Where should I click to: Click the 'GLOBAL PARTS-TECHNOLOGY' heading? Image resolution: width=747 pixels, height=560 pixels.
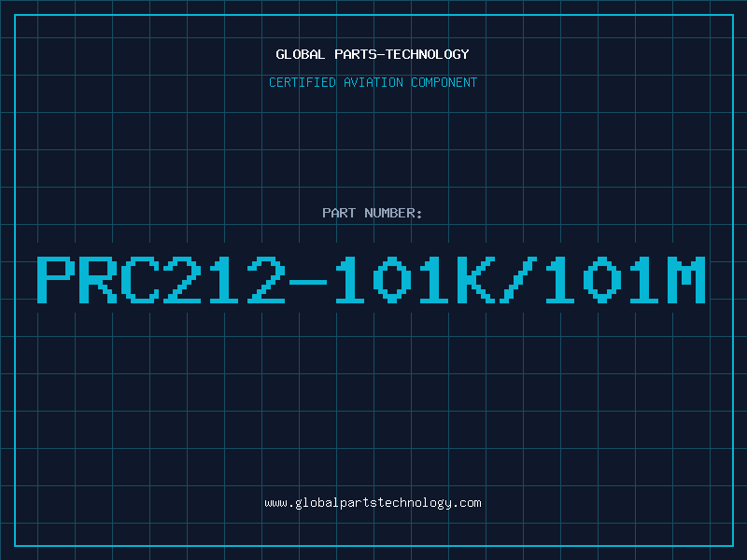pyautogui.click(x=373, y=54)
